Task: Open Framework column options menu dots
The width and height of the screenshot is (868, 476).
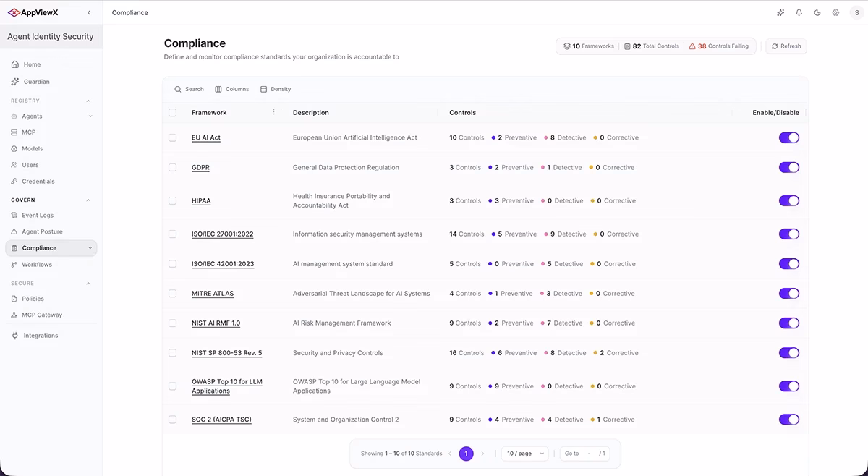Action: coord(273,112)
